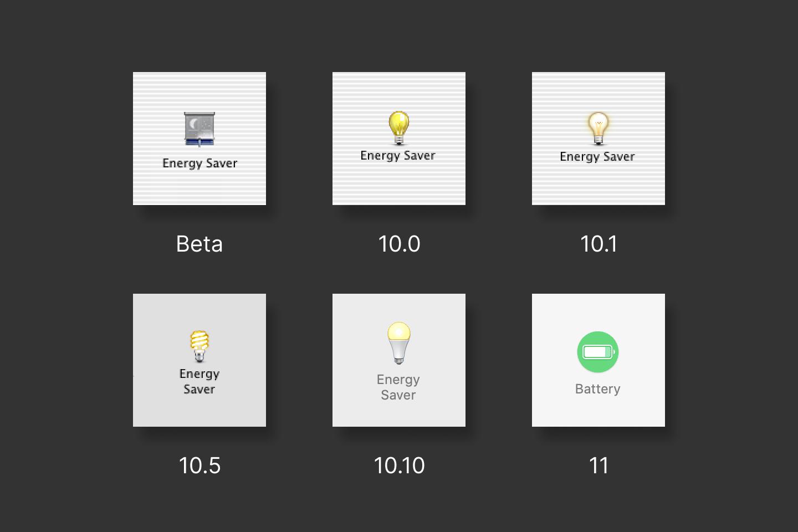
Task: Select the "10.0" version caption
Action: tap(399, 244)
